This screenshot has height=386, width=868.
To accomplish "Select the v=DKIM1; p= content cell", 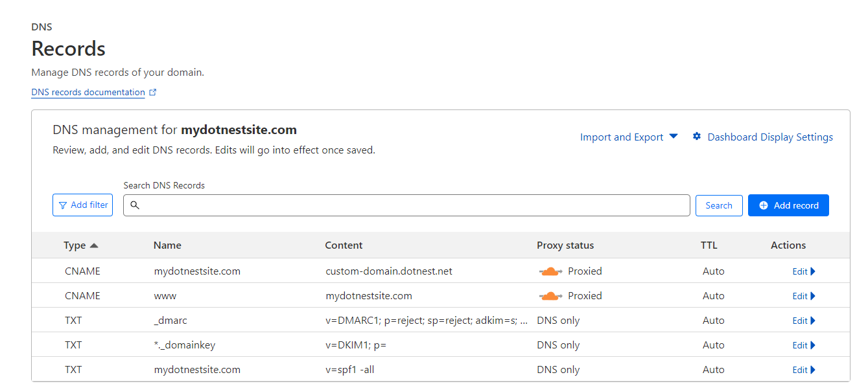I will [356, 345].
